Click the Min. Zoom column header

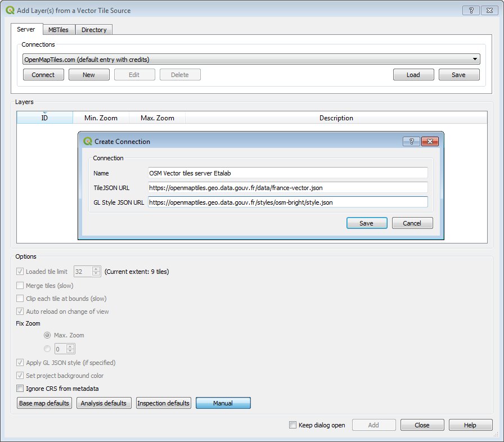click(101, 118)
